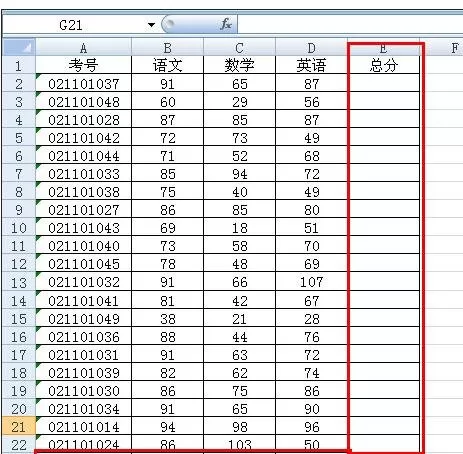Click math score 98 in row 21
Screen dimensions: 463x454
click(x=240, y=426)
